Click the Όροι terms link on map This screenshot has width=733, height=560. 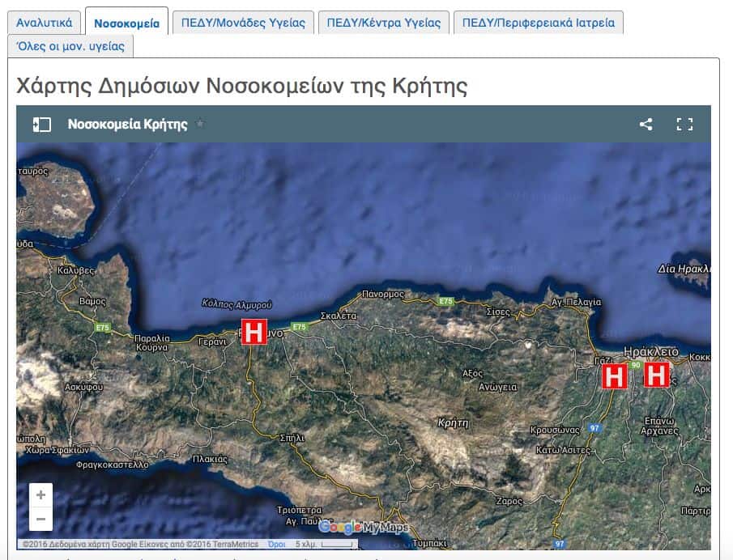(276, 545)
